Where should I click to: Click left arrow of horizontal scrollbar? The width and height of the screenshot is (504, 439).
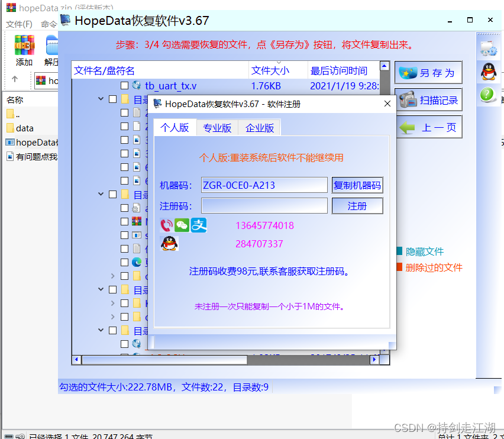[76, 360]
